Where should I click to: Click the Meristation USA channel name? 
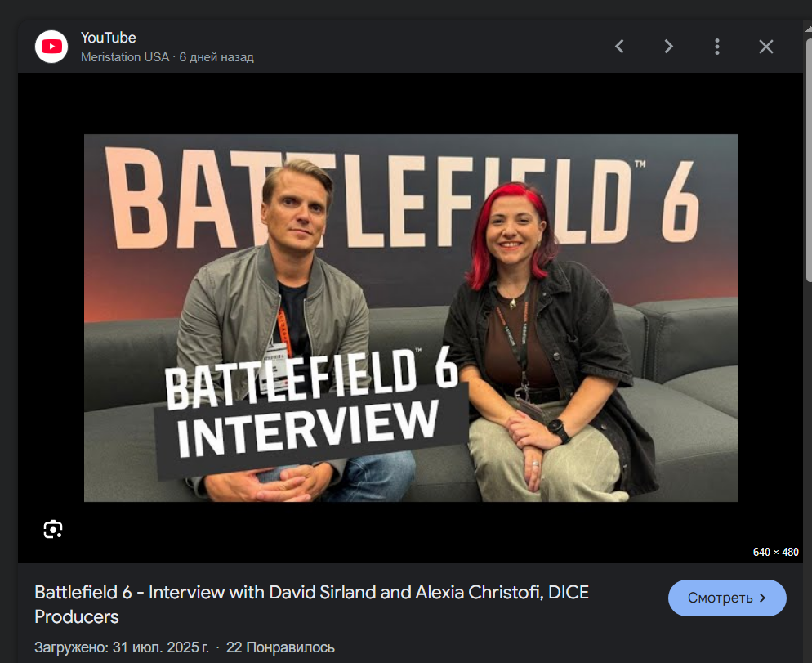[x=125, y=57]
